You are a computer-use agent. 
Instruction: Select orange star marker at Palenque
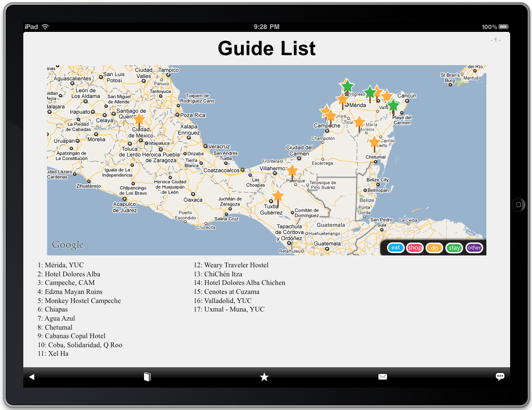click(x=292, y=171)
